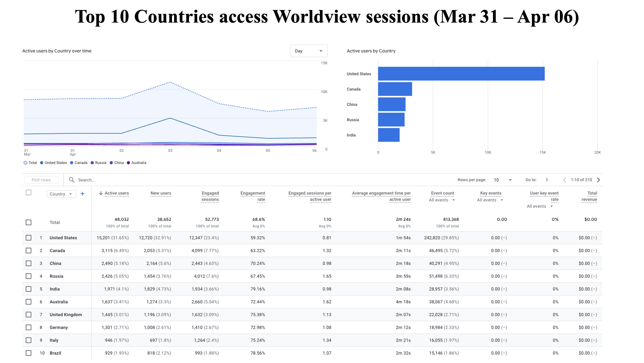Click the United States country name cell
Viewport: 644px width, 363px height.
pyautogui.click(x=63, y=238)
